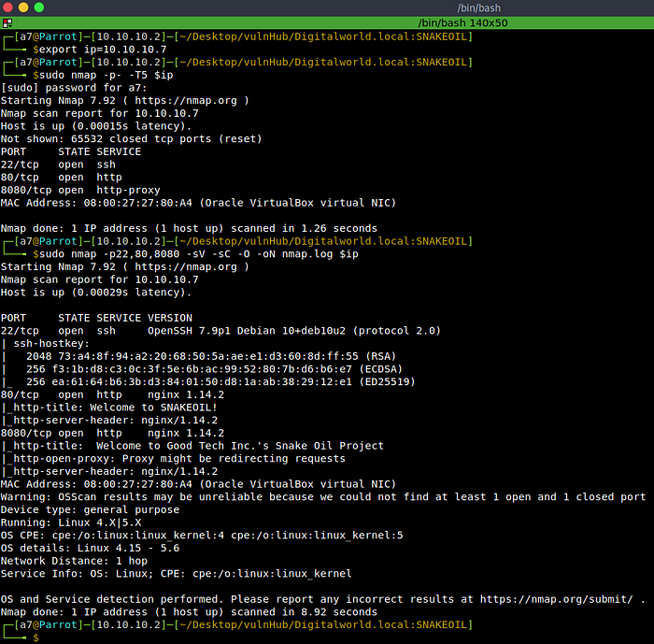This screenshot has width=654, height=644.
Task: Open the https://nmap.org link in first scan
Action: (x=194, y=100)
